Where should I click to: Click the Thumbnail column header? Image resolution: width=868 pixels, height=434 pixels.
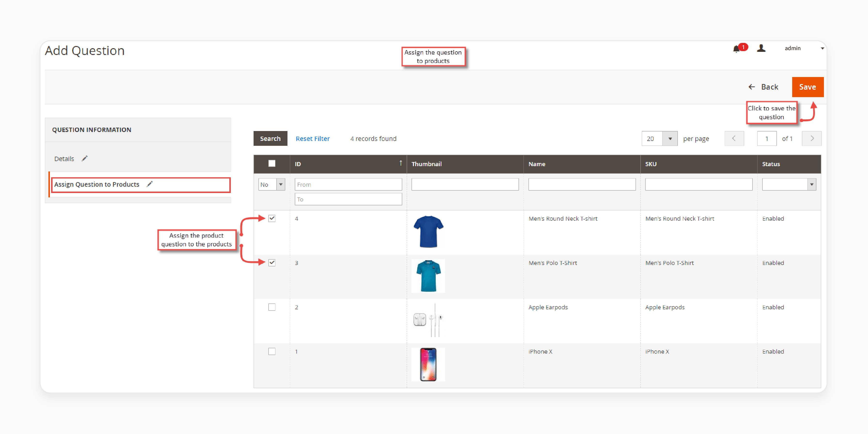pos(465,164)
